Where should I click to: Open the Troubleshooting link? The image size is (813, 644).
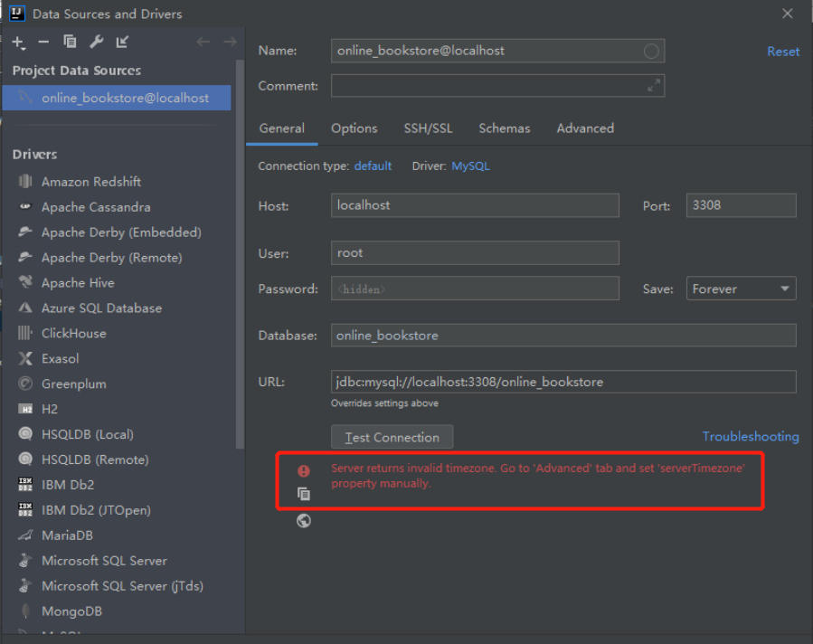[x=751, y=437]
